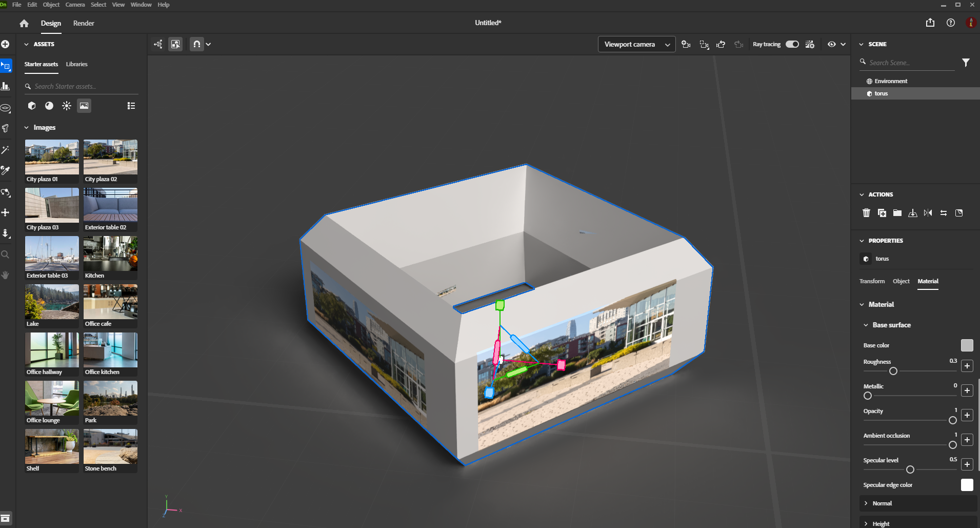Click the frame selection camera icon
Screen dimensions: 980x528
(704, 45)
